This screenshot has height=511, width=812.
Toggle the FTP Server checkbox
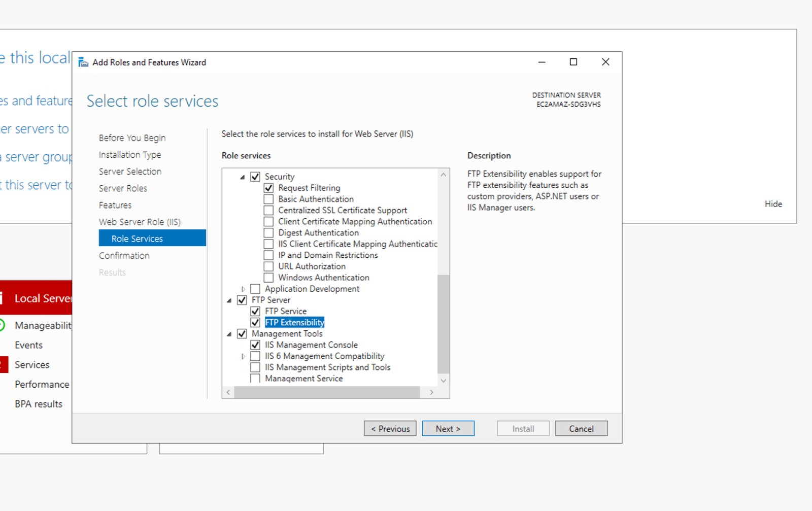click(x=242, y=300)
